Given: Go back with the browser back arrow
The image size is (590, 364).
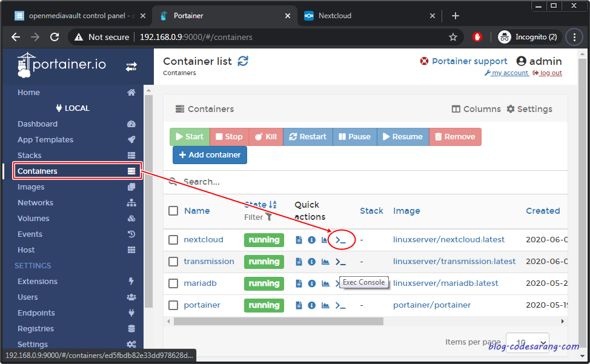Looking at the screenshot, I should tap(16, 37).
